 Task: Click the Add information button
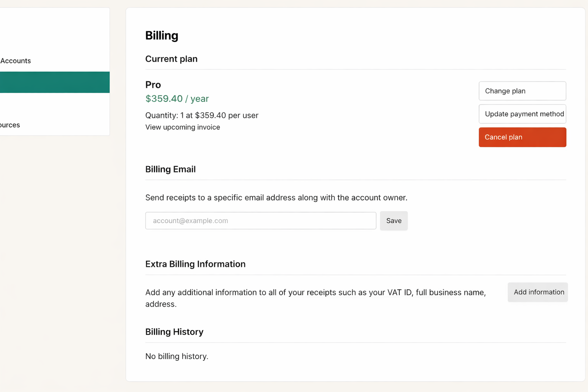[x=537, y=292]
